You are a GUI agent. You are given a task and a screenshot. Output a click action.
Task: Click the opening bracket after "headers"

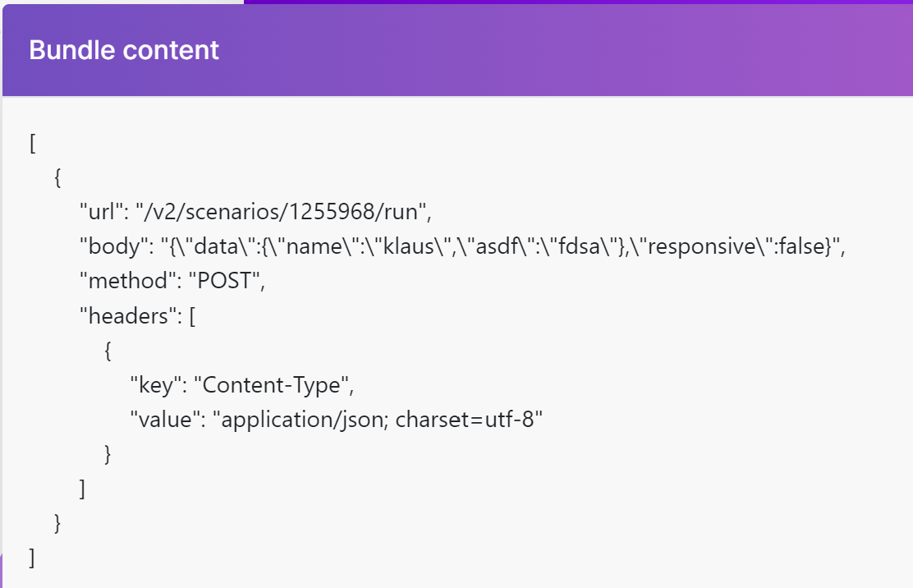[192, 316]
